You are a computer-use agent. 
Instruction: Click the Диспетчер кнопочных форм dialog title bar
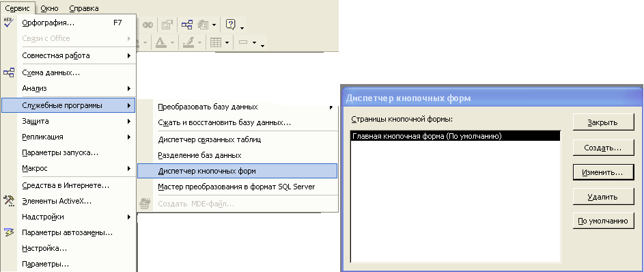[492, 98]
